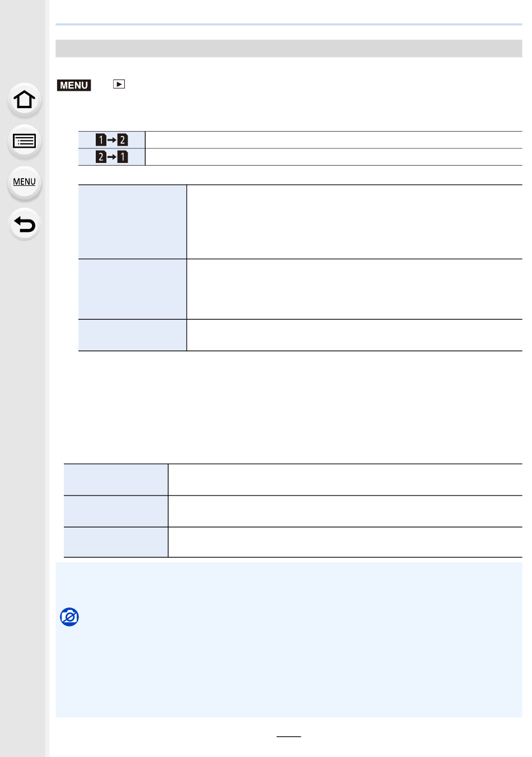Choose the card slot 2 to 1 icon
532x757 pixels.
111,157
